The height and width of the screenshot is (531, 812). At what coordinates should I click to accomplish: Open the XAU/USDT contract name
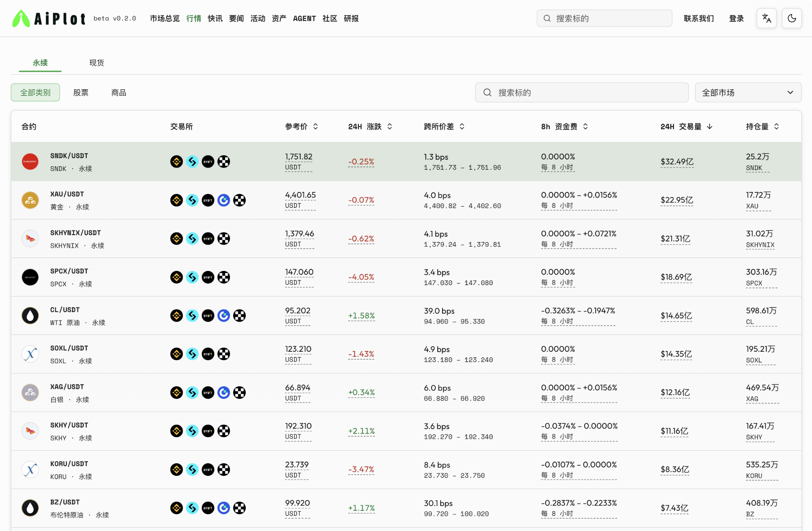pos(67,194)
